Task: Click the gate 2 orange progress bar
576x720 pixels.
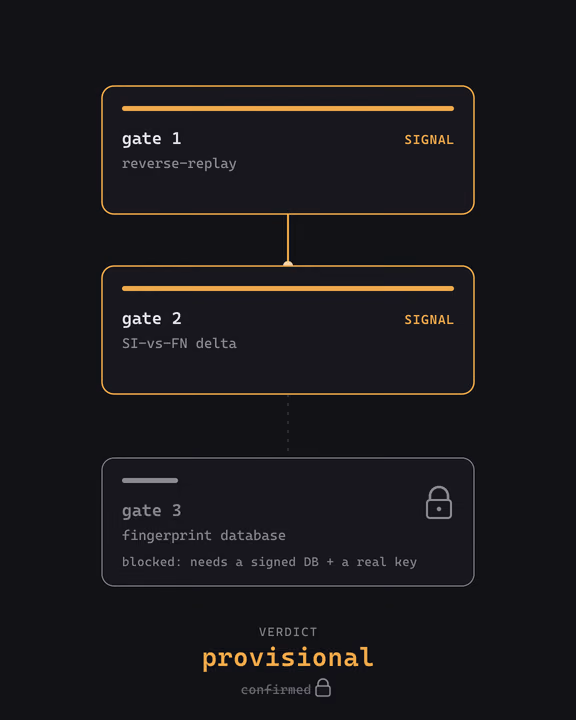Action: coord(288,288)
